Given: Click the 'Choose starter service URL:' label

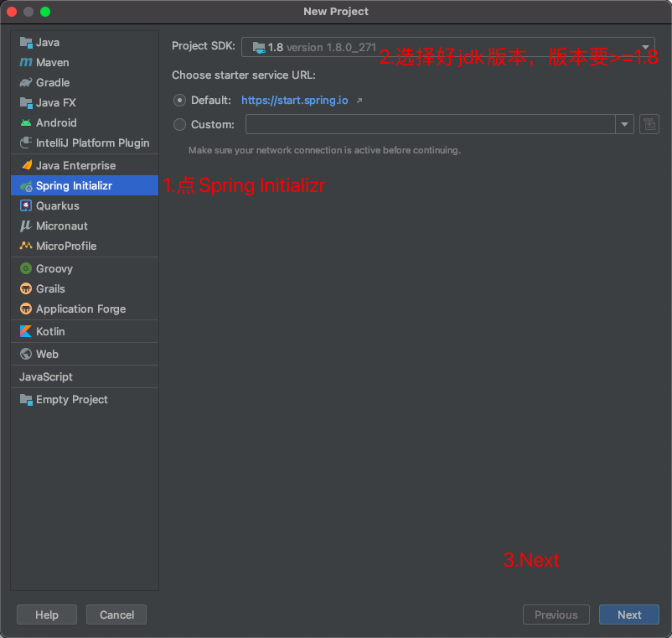Looking at the screenshot, I should [244, 75].
